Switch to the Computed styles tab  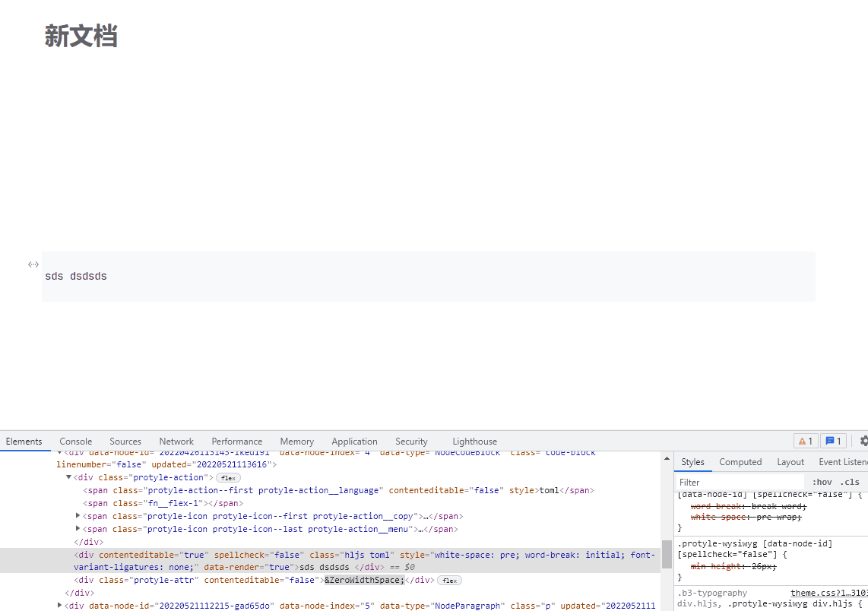740,461
